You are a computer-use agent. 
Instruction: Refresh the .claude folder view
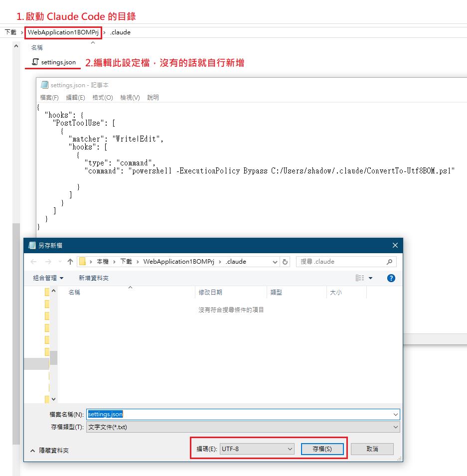click(x=285, y=262)
